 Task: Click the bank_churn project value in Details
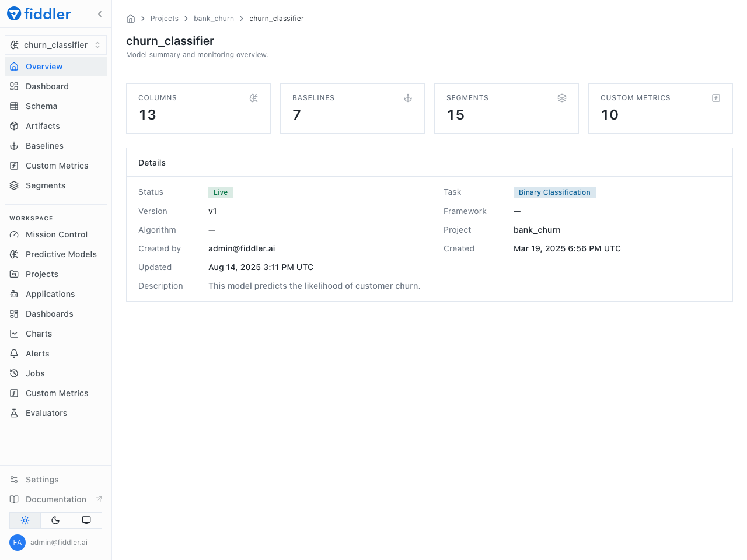[x=537, y=230]
